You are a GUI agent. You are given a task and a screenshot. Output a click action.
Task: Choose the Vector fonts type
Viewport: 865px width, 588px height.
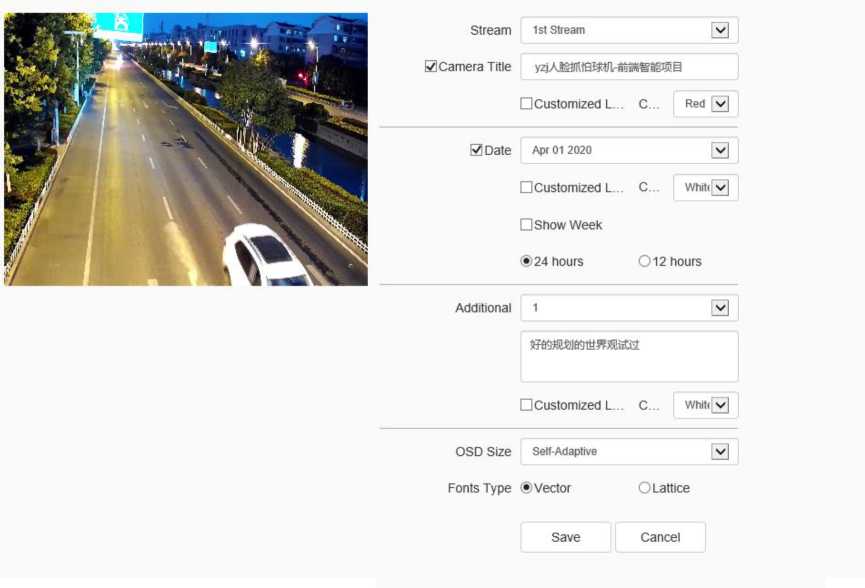pos(527,488)
